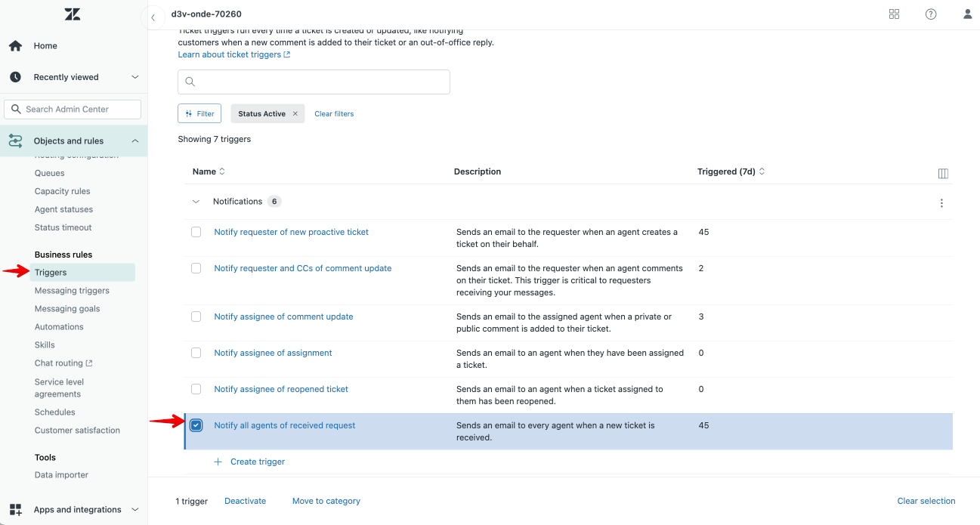Collapse the Notifications category group

(x=196, y=202)
